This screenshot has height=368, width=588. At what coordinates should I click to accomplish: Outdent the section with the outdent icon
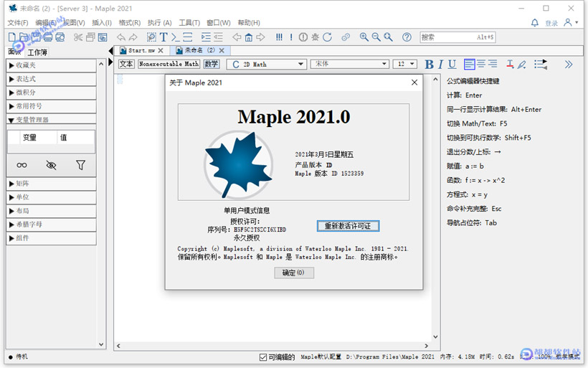tap(218, 37)
